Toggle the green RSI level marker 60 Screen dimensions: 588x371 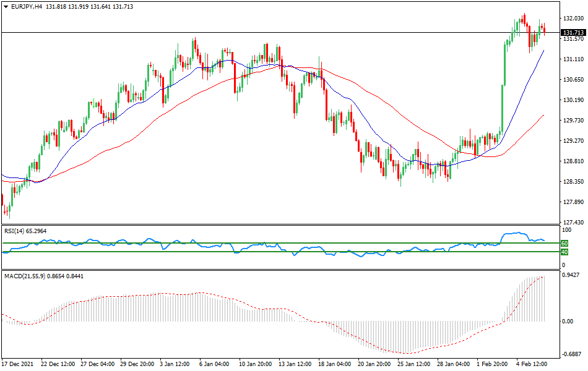click(x=563, y=244)
